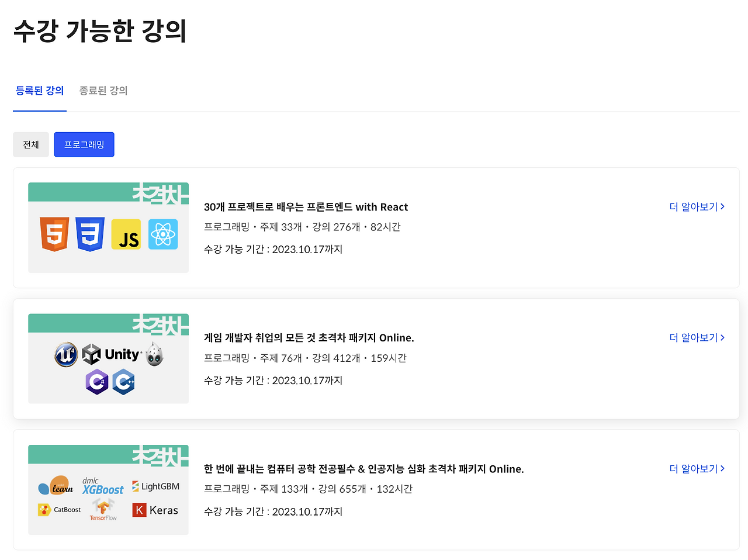Open the 30개 프로젝트로 배우는 프론트엔드 course title
The height and width of the screenshot is (560, 748).
(x=306, y=206)
